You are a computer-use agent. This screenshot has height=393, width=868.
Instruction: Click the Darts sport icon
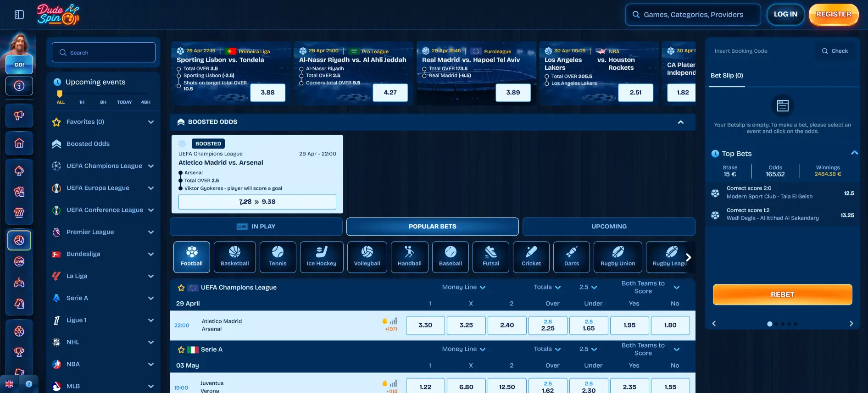(x=571, y=257)
